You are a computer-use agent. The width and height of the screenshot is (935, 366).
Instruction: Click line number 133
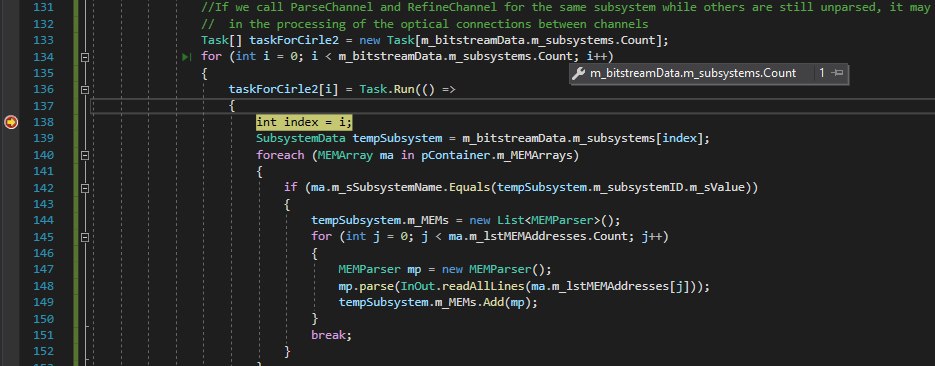[44, 40]
